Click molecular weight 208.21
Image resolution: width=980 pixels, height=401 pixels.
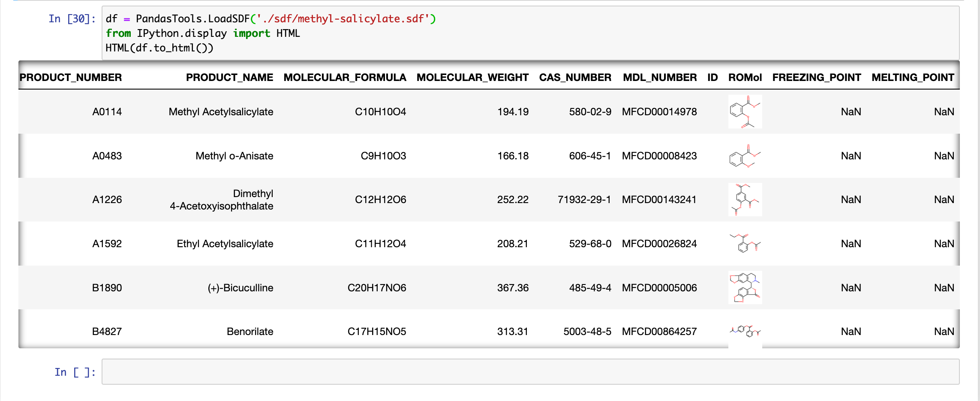click(513, 244)
